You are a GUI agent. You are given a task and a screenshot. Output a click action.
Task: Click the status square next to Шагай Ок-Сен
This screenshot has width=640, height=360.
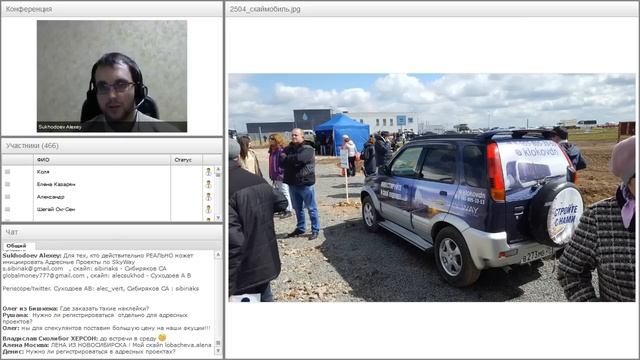pyautogui.click(x=7, y=209)
